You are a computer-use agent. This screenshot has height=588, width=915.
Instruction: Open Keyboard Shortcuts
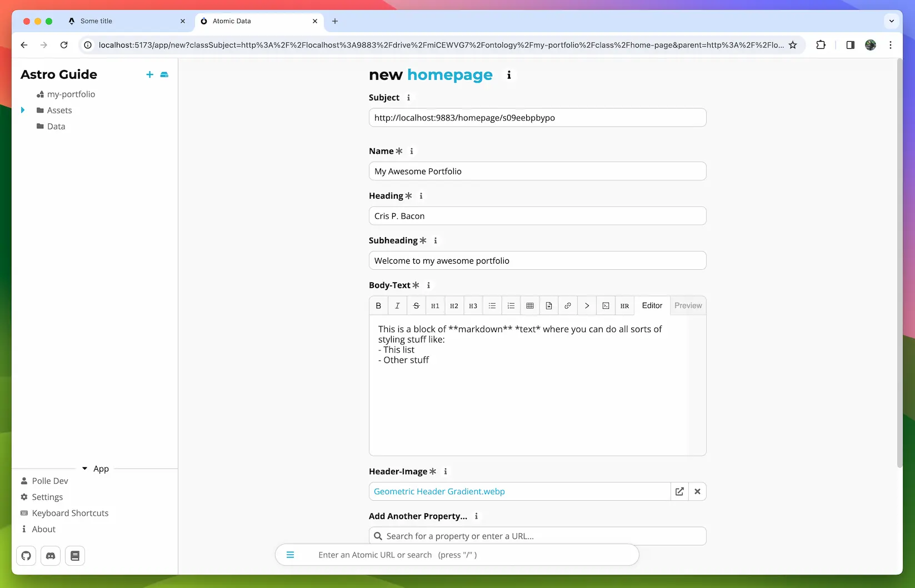click(70, 513)
